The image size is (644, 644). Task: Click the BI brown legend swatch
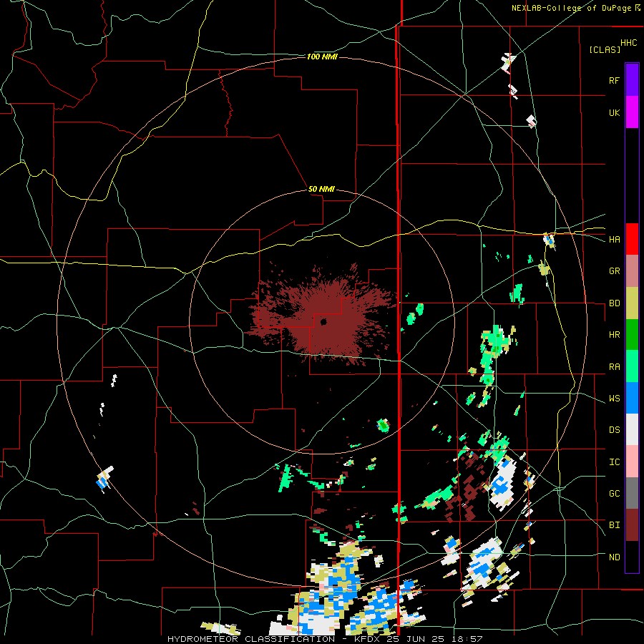[632, 525]
